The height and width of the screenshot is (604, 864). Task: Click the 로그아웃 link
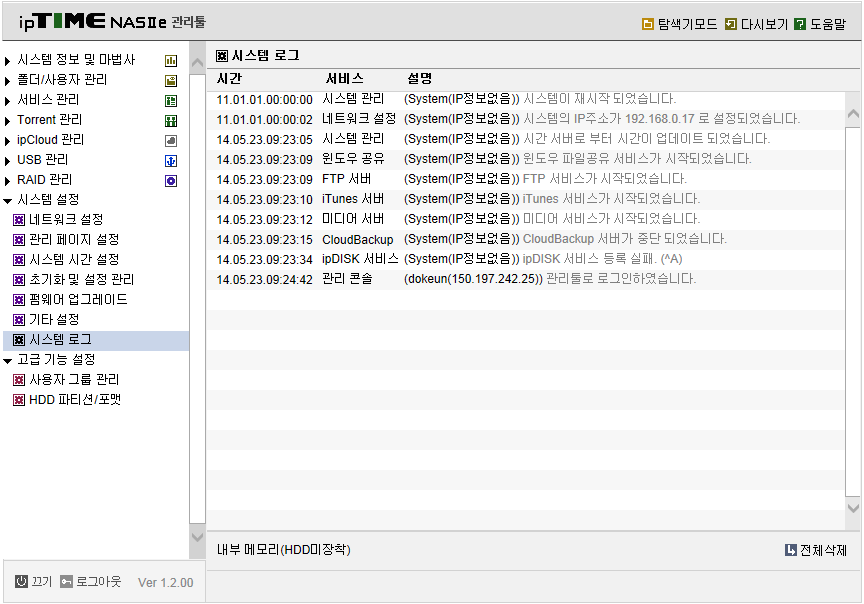[98, 581]
